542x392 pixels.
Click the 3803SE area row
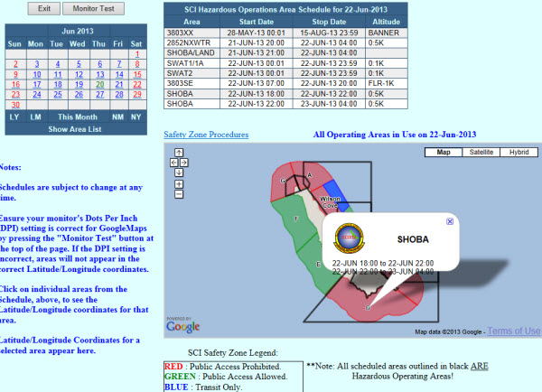click(x=285, y=83)
